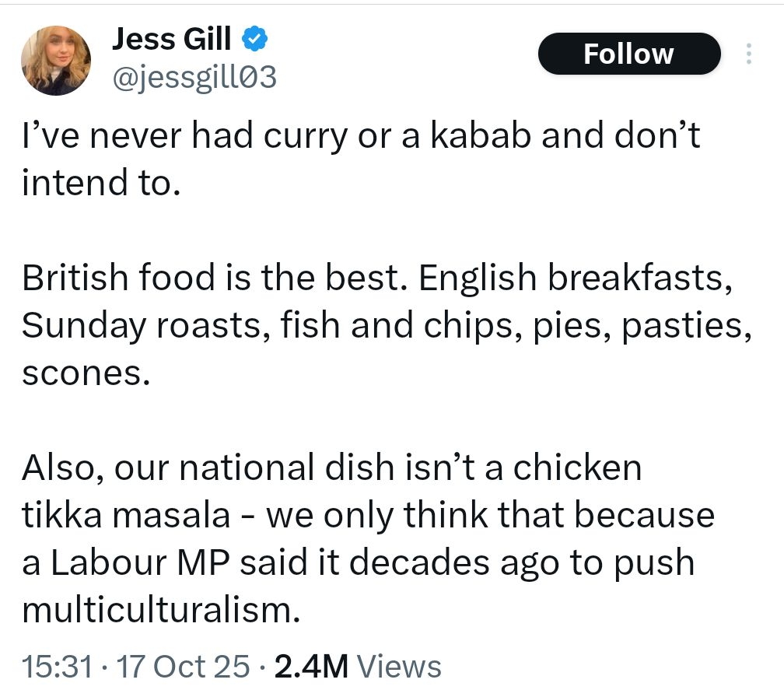Open the three-dot more options menu
Viewport: 784px width, 697px height.
click(748, 54)
